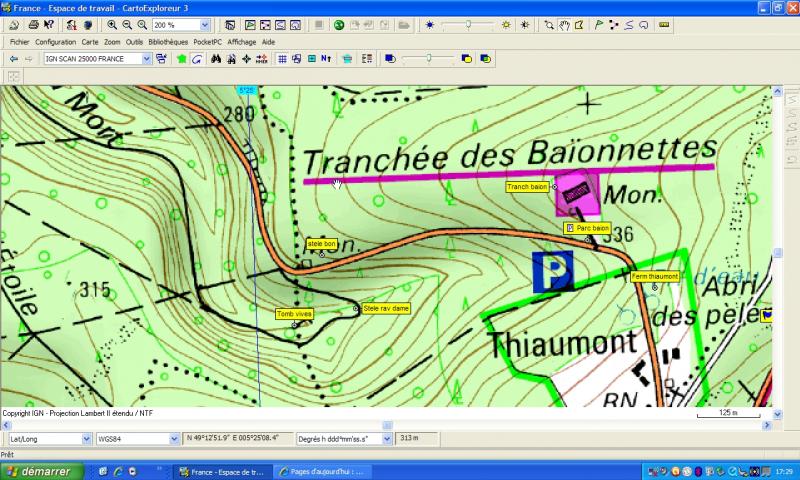Click the overlay transparency slider thumb
The width and height of the screenshot is (800, 480).
pos(429,59)
